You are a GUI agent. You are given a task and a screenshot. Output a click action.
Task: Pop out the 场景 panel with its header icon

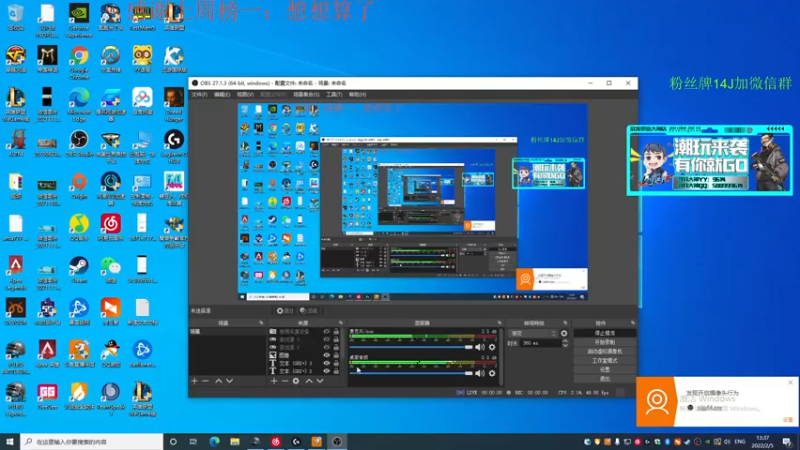point(261,323)
